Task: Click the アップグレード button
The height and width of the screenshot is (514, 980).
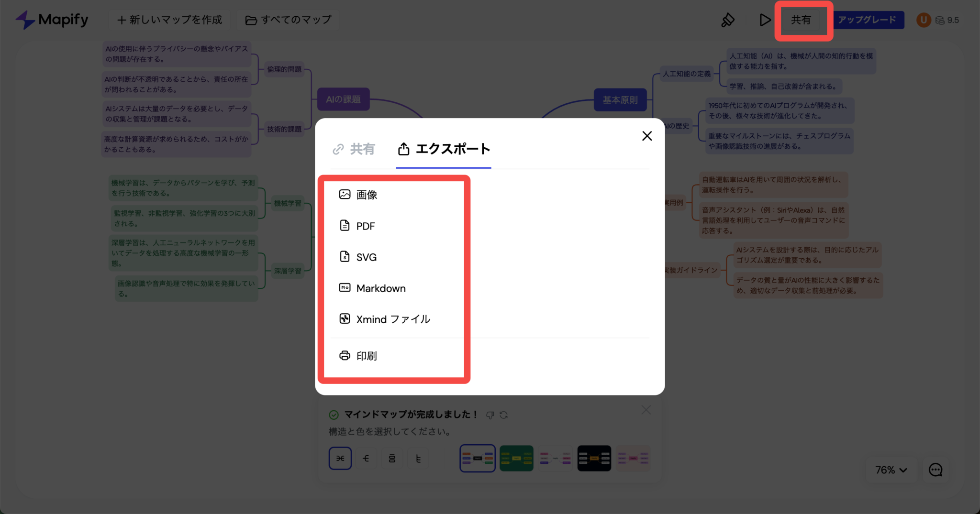Action: (x=869, y=20)
